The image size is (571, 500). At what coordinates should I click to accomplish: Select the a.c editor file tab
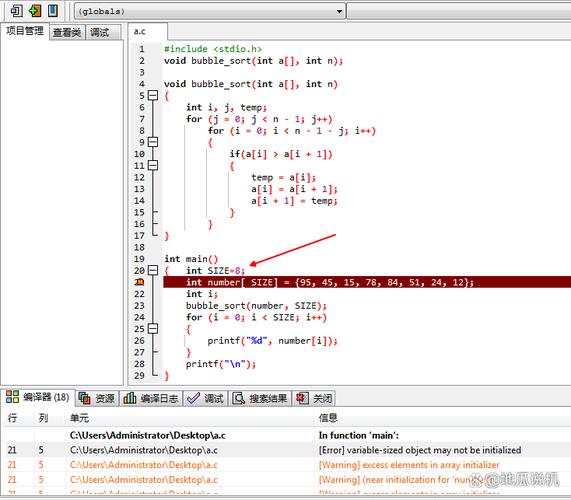pos(148,31)
